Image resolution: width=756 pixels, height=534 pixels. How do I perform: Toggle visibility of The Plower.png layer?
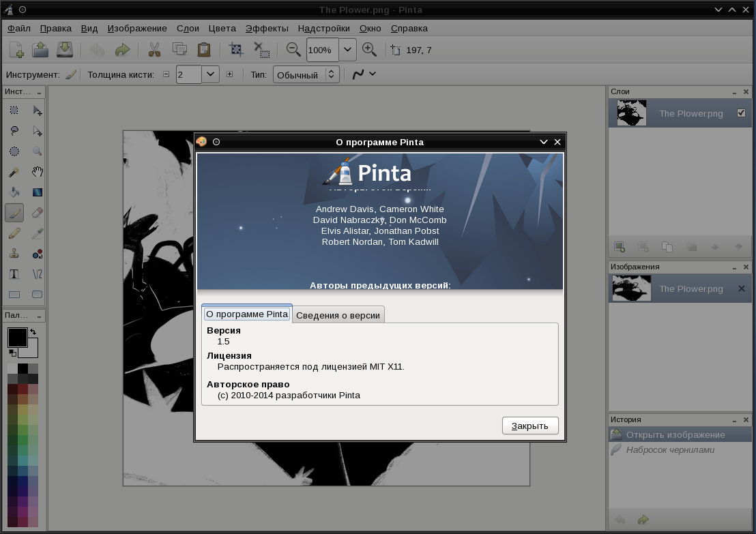coord(742,113)
